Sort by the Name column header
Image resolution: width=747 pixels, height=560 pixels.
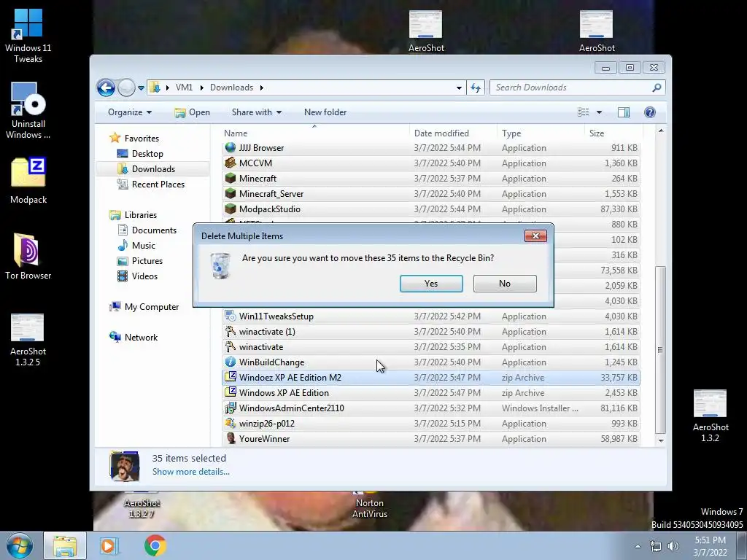316,133
